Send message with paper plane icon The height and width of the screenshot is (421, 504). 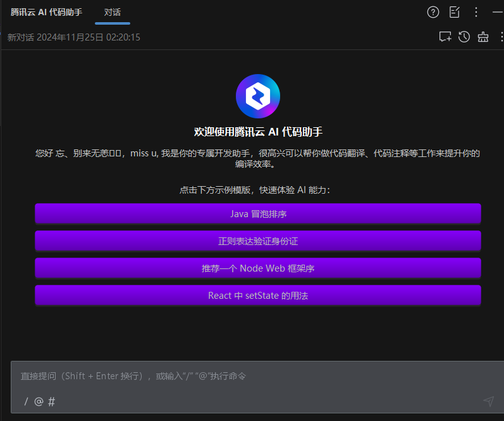[x=489, y=401]
